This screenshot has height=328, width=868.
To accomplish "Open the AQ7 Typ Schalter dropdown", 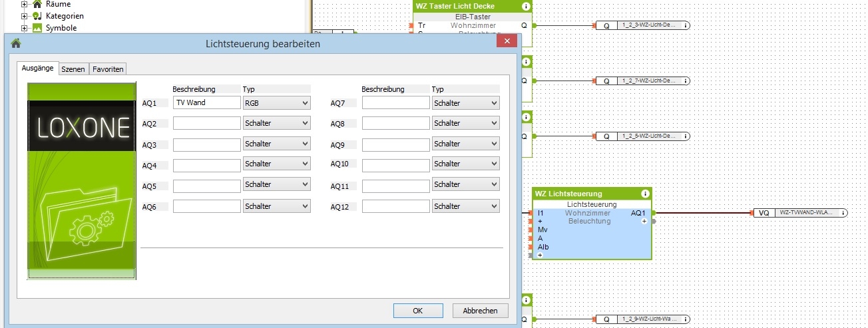I will click(465, 103).
